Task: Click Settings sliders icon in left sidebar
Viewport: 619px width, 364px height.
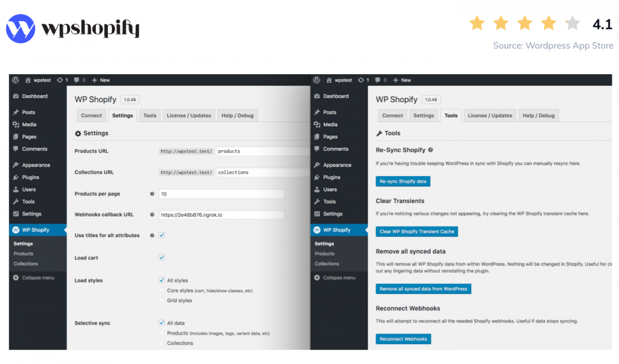Action: point(16,214)
